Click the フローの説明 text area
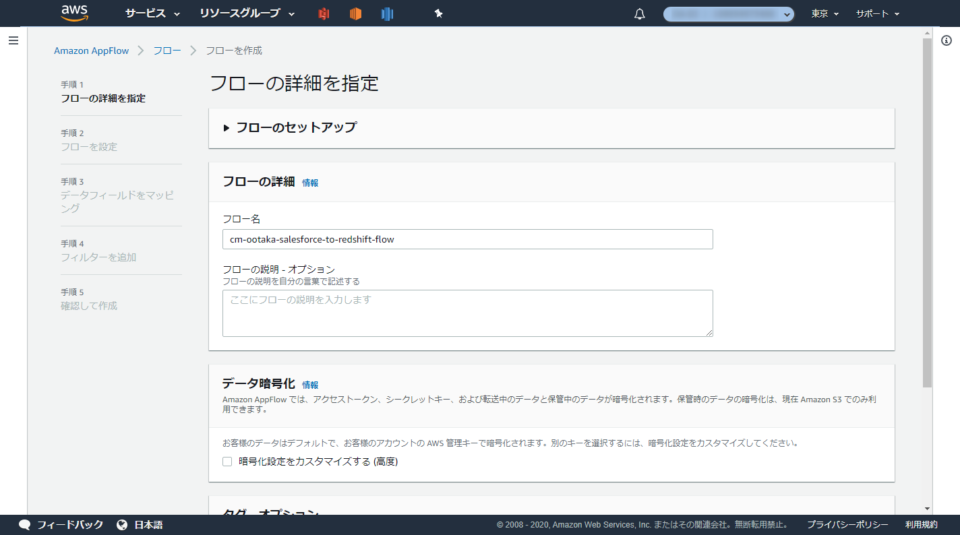This screenshot has width=960, height=535. [x=467, y=313]
